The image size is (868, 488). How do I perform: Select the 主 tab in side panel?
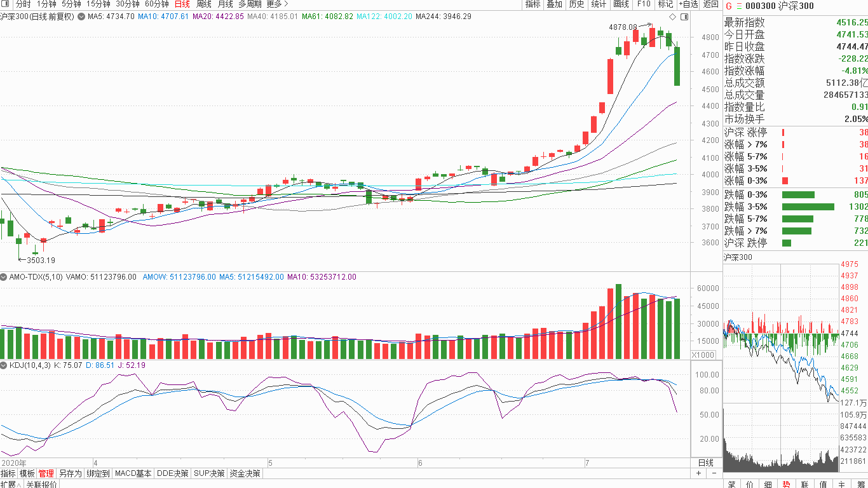pyautogui.click(x=841, y=484)
